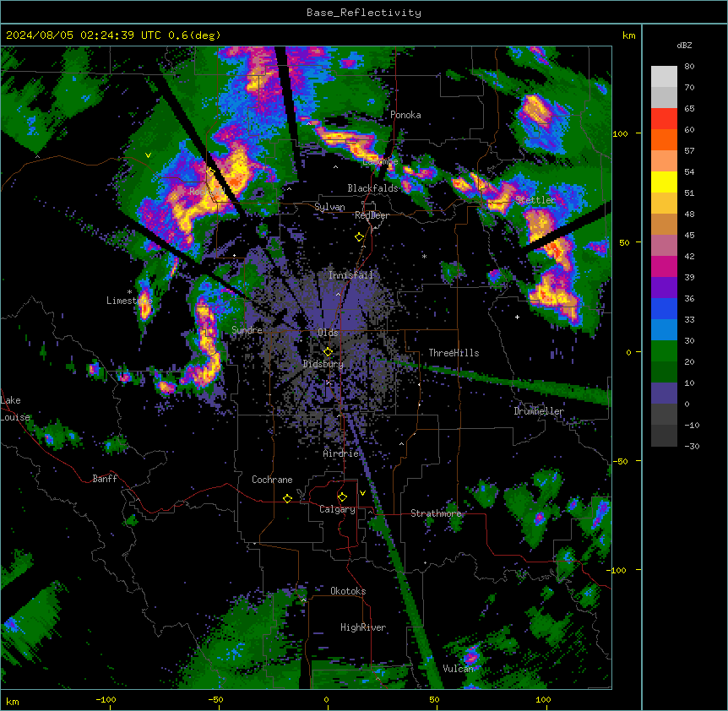Click the white plus marker north of Drumheller

click(517, 317)
